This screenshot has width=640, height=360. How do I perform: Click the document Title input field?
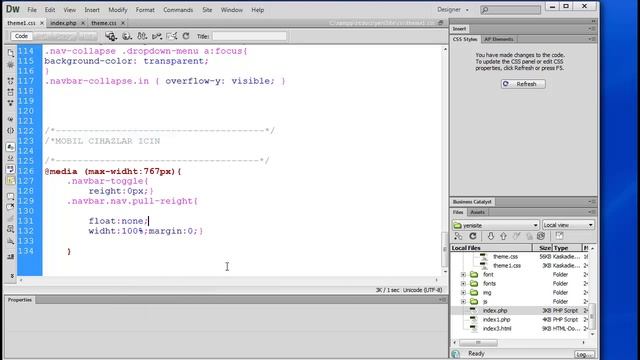pos(249,36)
